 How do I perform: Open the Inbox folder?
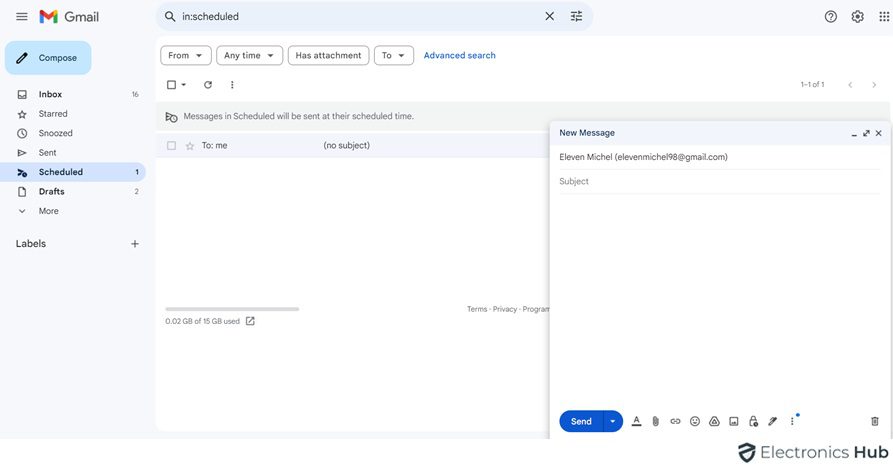[x=73, y=94]
